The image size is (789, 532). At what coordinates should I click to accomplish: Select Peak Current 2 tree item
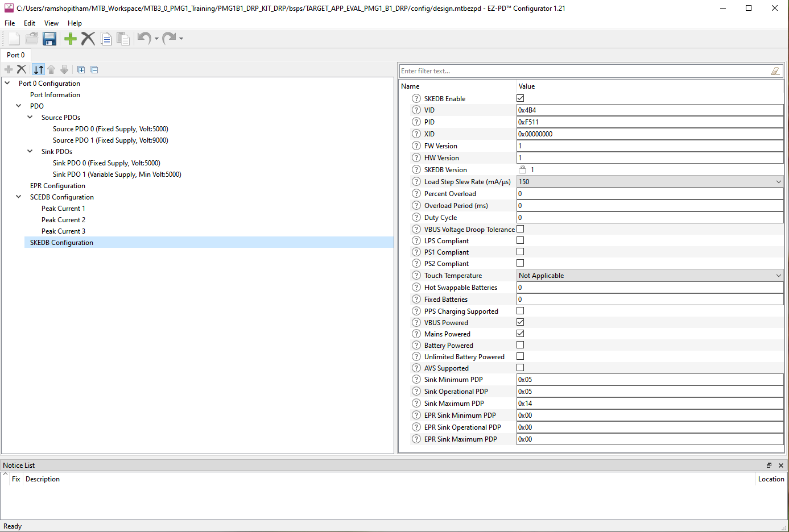[63, 220]
